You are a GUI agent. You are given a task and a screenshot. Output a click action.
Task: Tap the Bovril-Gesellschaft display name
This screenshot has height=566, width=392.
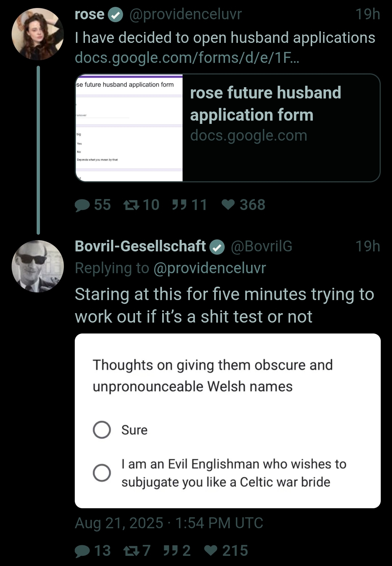(140, 246)
